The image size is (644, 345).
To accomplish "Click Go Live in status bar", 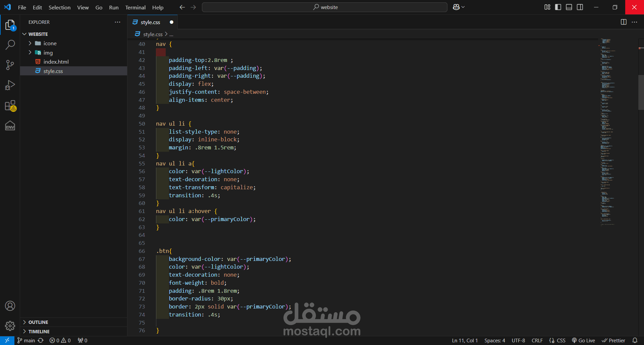I will coord(583,340).
